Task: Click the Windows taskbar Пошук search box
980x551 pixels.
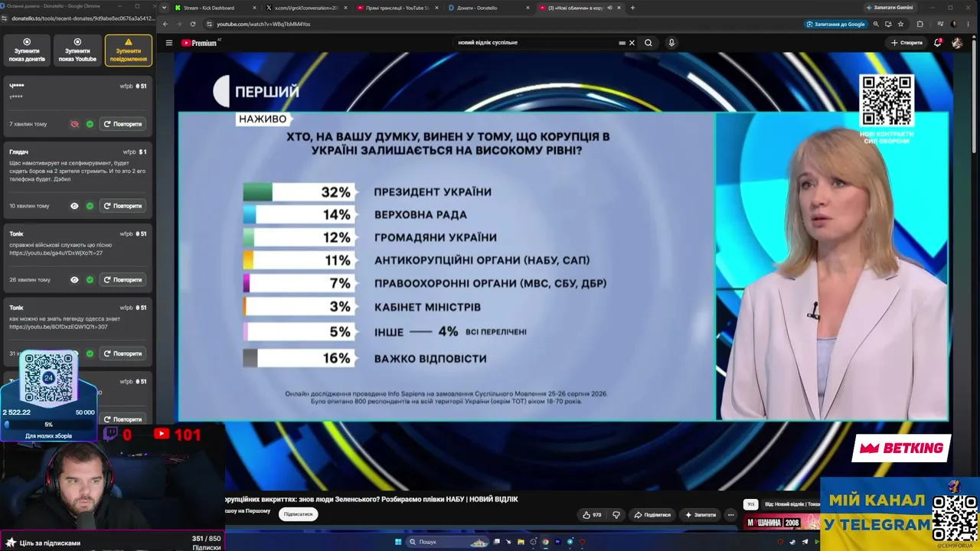Action: pyautogui.click(x=449, y=542)
